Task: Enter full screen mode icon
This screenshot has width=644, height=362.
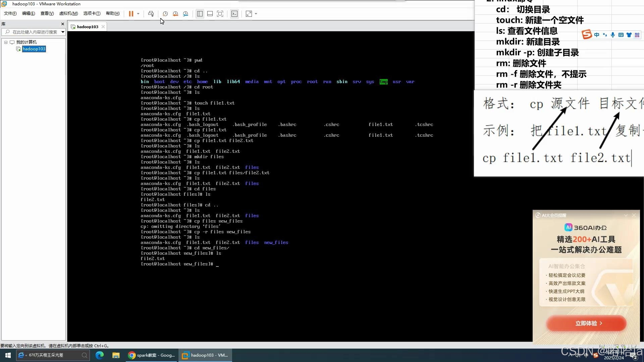Action: [x=220, y=14]
